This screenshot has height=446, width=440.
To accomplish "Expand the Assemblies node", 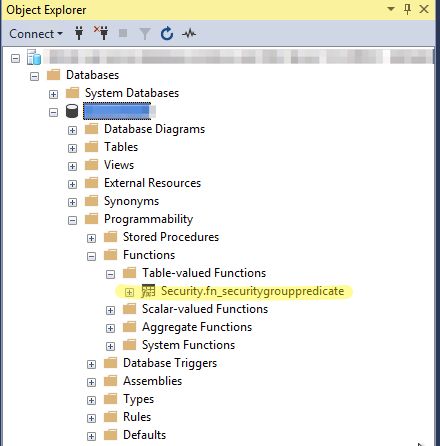I will click(x=91, y=382).
